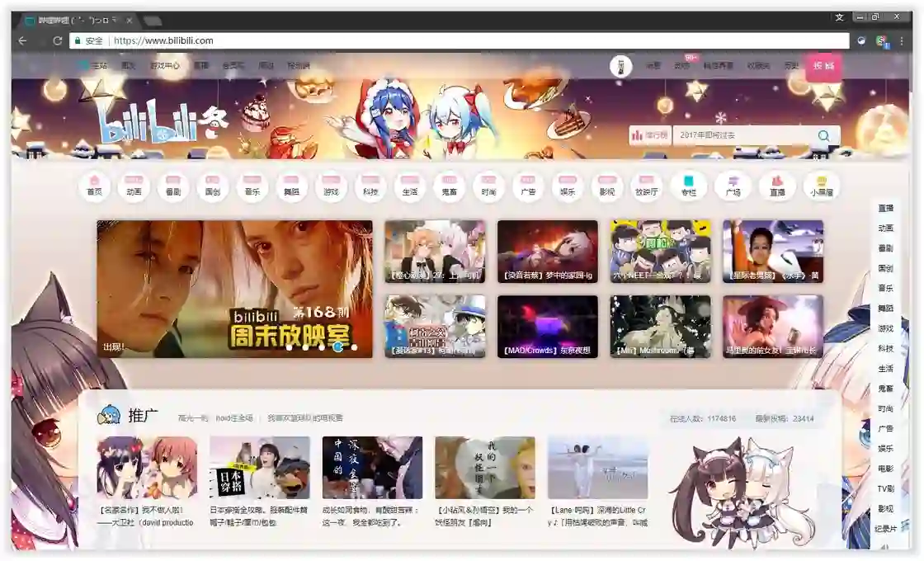Screen dimensions: 924x561
Task: Select the highlighted blue carousel dot
Action: (337, 347)
